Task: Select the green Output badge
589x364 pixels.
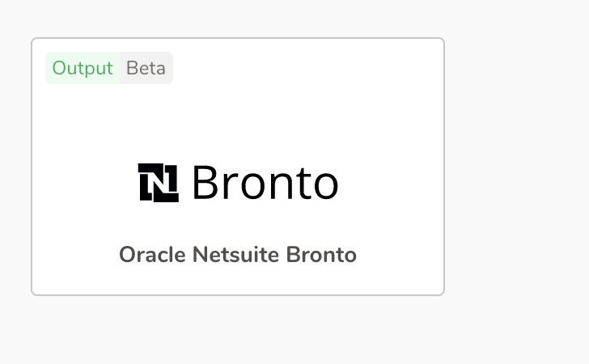Action: point(83,68)
